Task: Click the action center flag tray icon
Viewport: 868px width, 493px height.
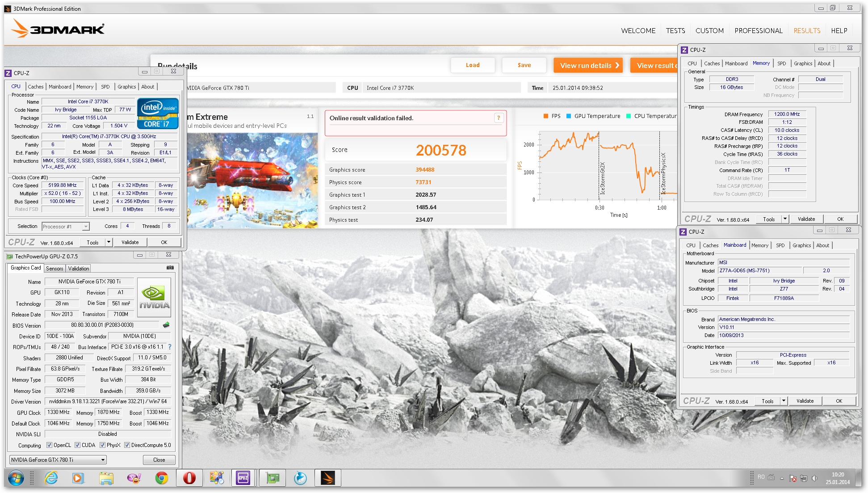Action: 793,478
